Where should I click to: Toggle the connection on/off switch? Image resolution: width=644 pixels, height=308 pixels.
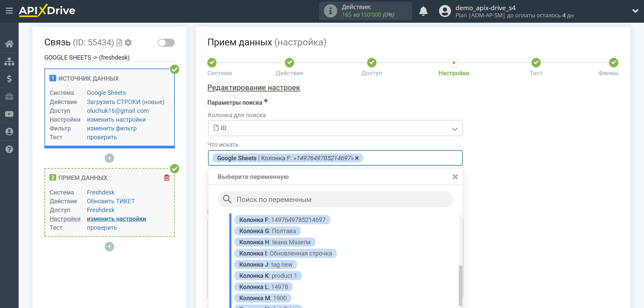pos(166,43)
